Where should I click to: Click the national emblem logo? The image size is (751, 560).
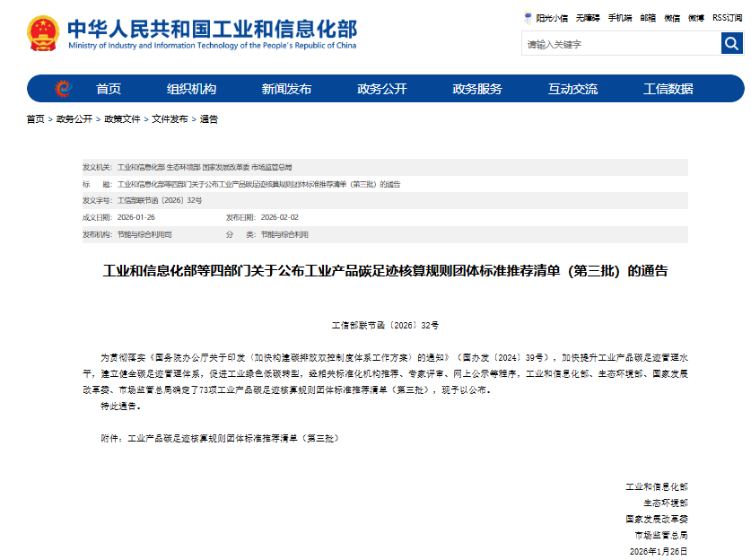tap(42, 34)
